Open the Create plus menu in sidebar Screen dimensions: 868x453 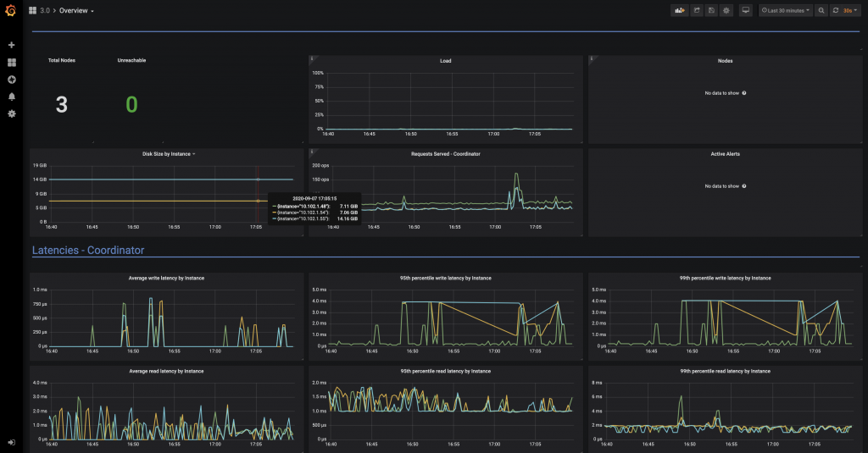pyautogui.click(x=11, y=45)
